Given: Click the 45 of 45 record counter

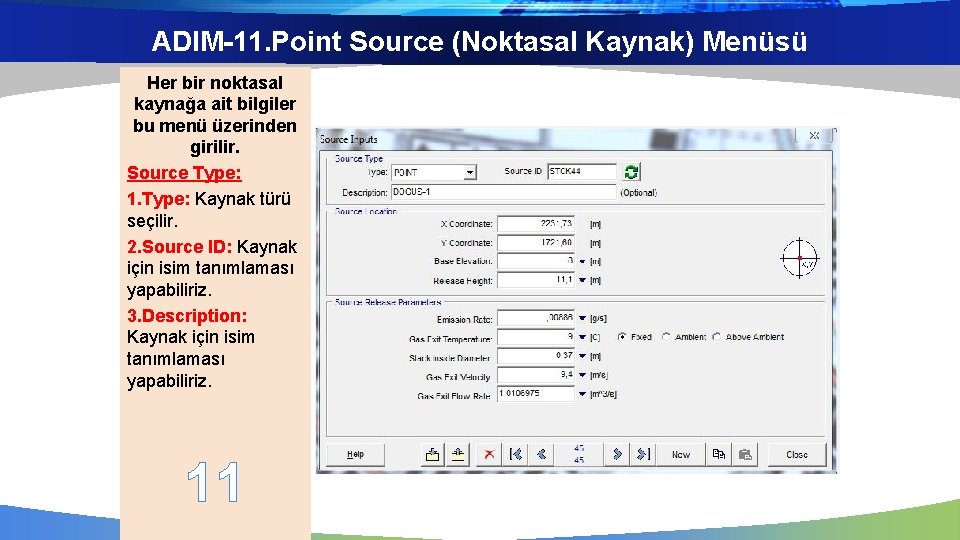Looking at the screenshot, I should (579, 454).
